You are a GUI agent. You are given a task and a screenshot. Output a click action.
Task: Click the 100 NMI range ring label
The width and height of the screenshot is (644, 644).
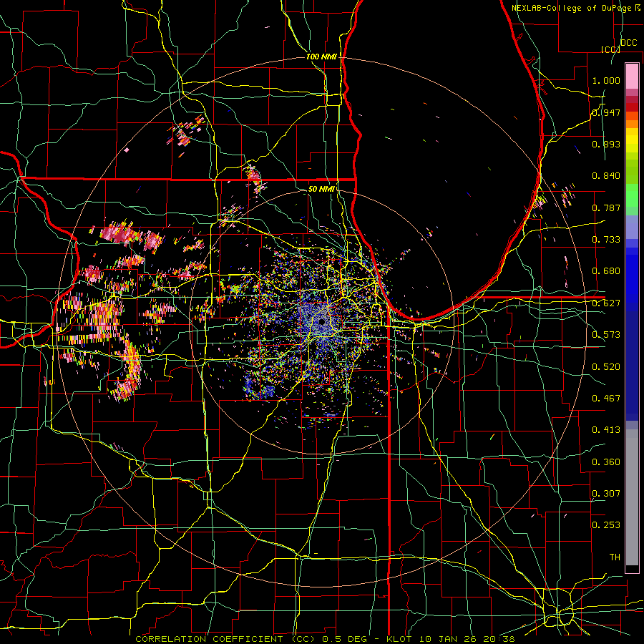click(x=321, y=57)
